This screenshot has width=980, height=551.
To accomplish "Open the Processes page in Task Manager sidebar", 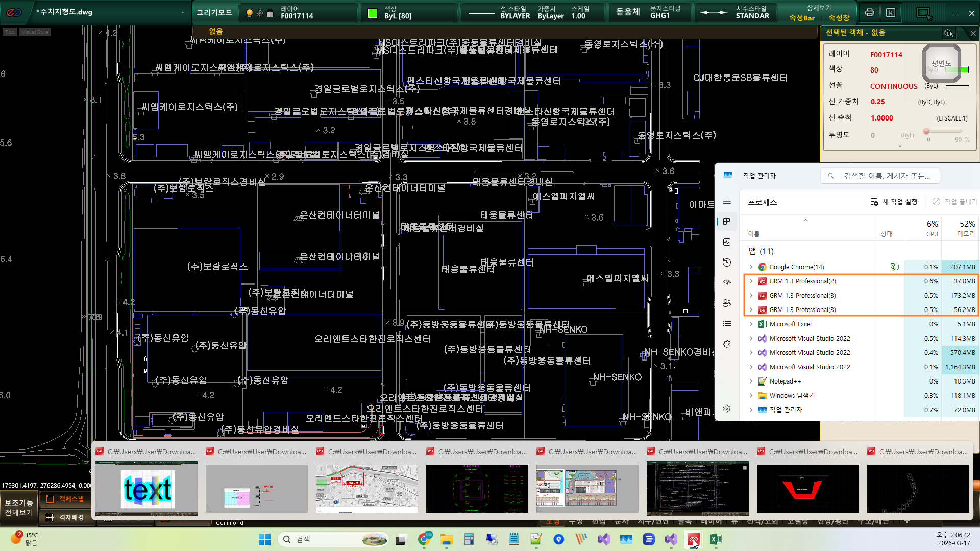I will (727, 222).
